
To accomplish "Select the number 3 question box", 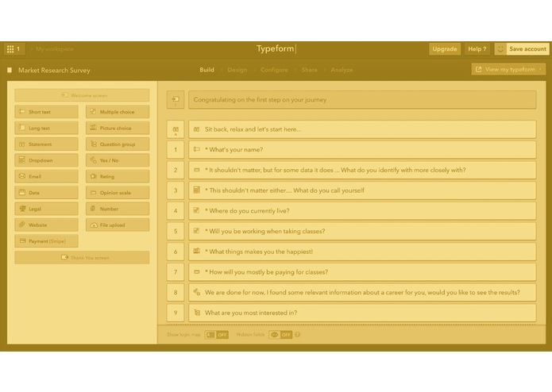I will click(x=176, y=190).
